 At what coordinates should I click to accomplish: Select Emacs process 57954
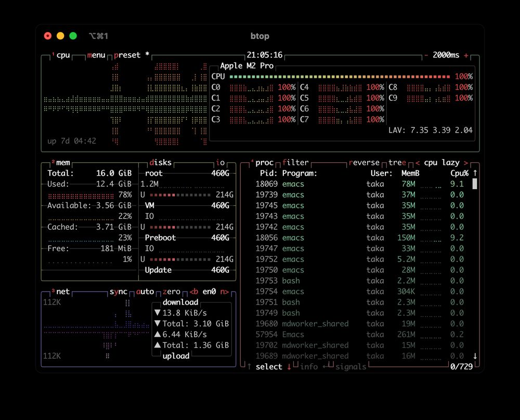359,334
